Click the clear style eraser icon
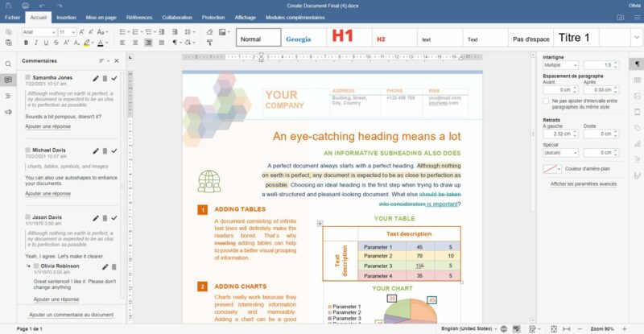644x334 pixels. coord(208,32)
